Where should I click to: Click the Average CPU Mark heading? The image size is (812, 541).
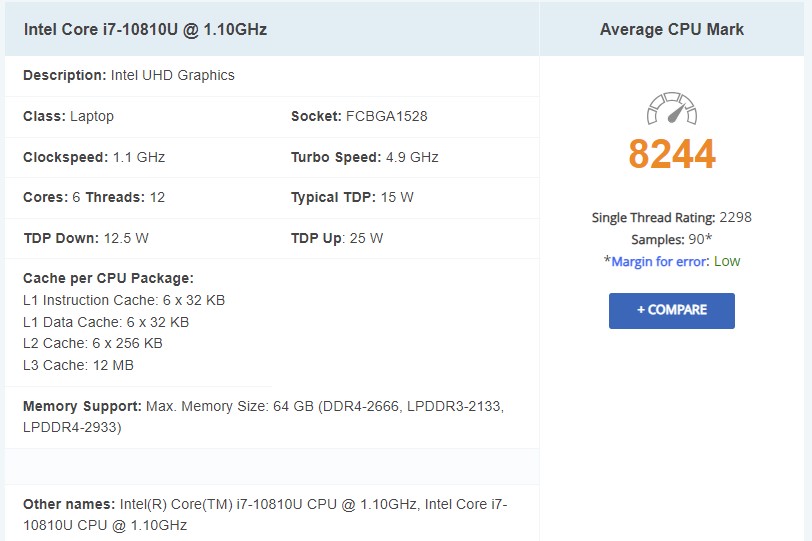[671, 29]
